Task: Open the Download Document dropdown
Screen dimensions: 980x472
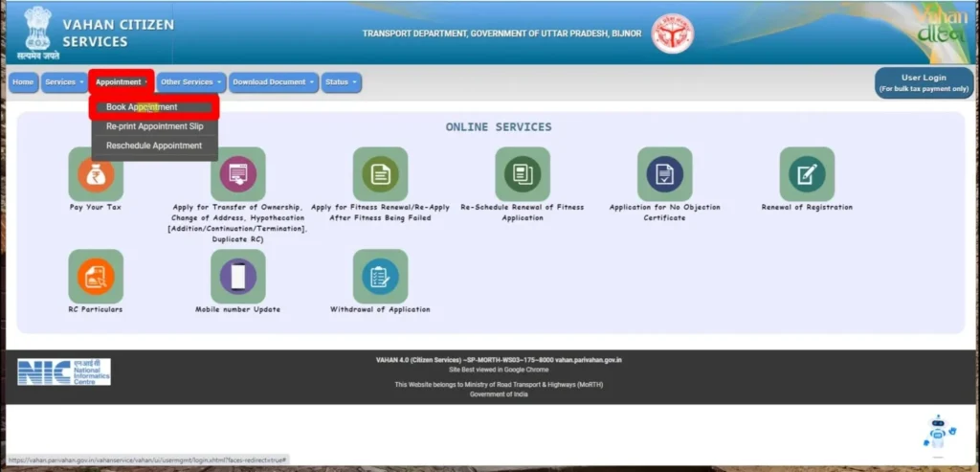Action: pos(274,82)
